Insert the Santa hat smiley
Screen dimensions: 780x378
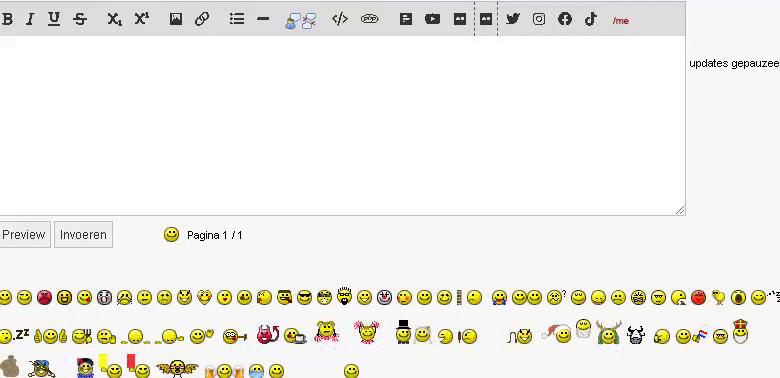(557, 333)
